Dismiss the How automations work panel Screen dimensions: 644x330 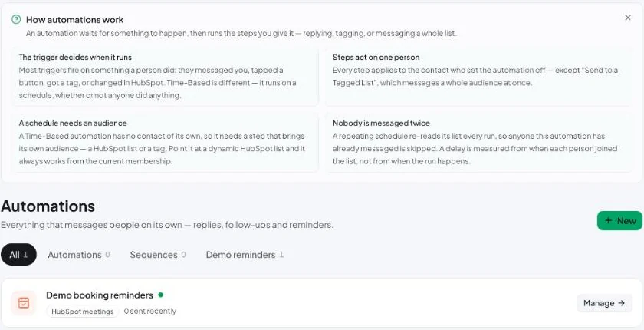point(628,18)
